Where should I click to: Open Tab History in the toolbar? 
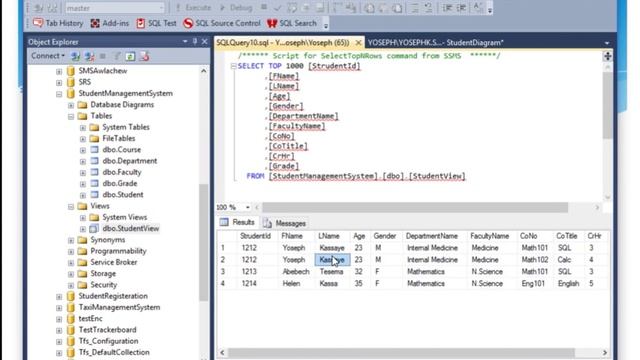[58, 23]
